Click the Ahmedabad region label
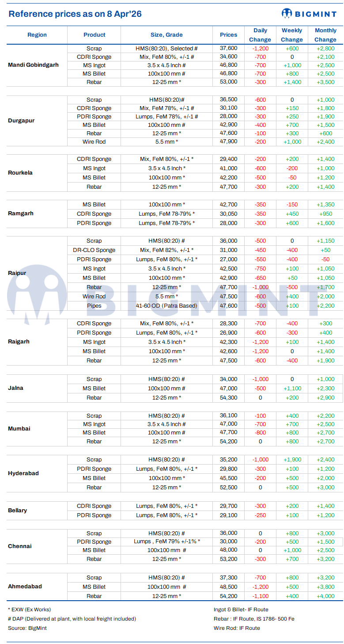Viewport: 344px width, 644px height. 25,587
